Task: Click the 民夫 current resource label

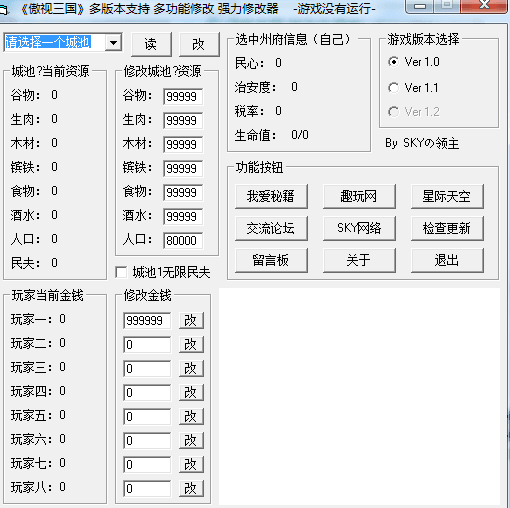Action: [25, 263]
